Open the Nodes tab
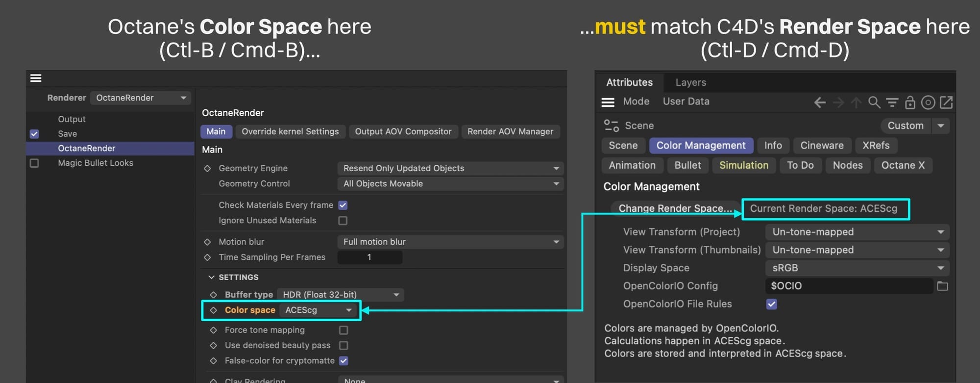Image resolution: width=980 pixels, height=383 pixels. tap(848, 165)
